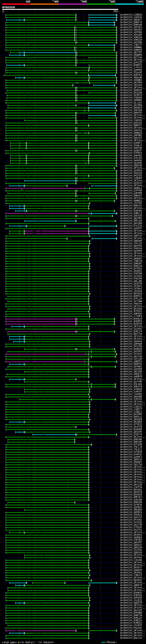This screenshot has height=644, width=146.
Task: Click the green alignment bar for UniRef100_P46300
Action: (x=47, y=304)
